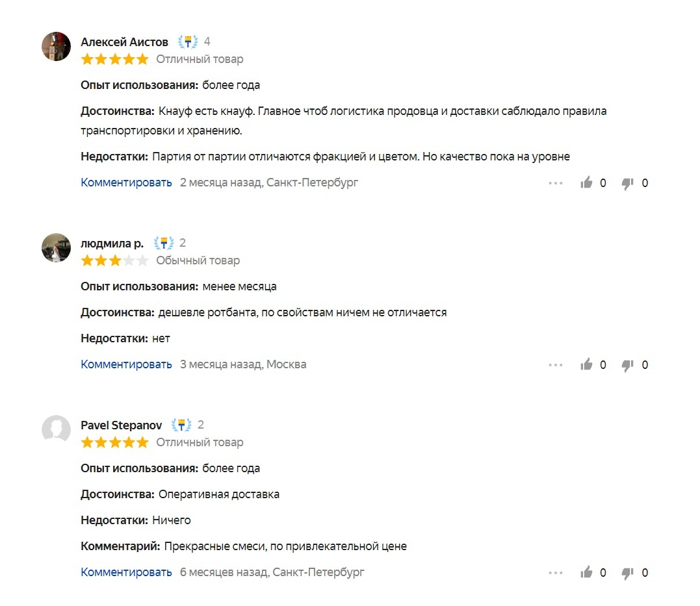The height and width of the screenshot is (606, 700).
Task: Like Алексей Аистов's review with thumbs up
Action: (586, 183)
